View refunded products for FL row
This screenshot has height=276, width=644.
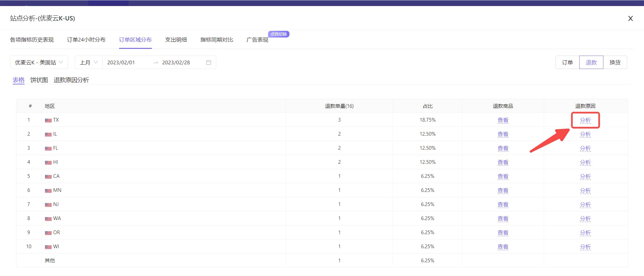pyautogui.click(x=503, y=148)
